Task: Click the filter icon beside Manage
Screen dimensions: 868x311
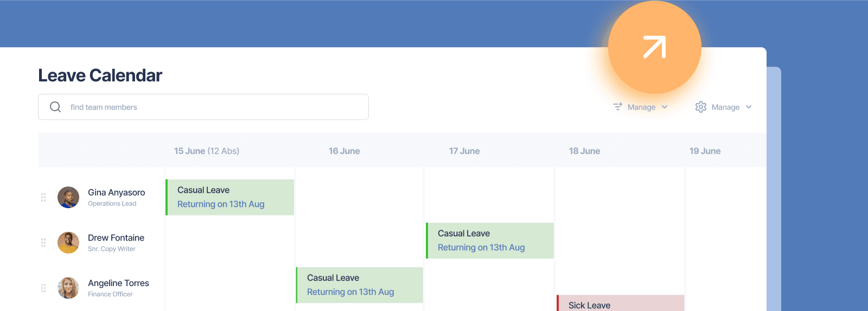Action: [618, 107]
